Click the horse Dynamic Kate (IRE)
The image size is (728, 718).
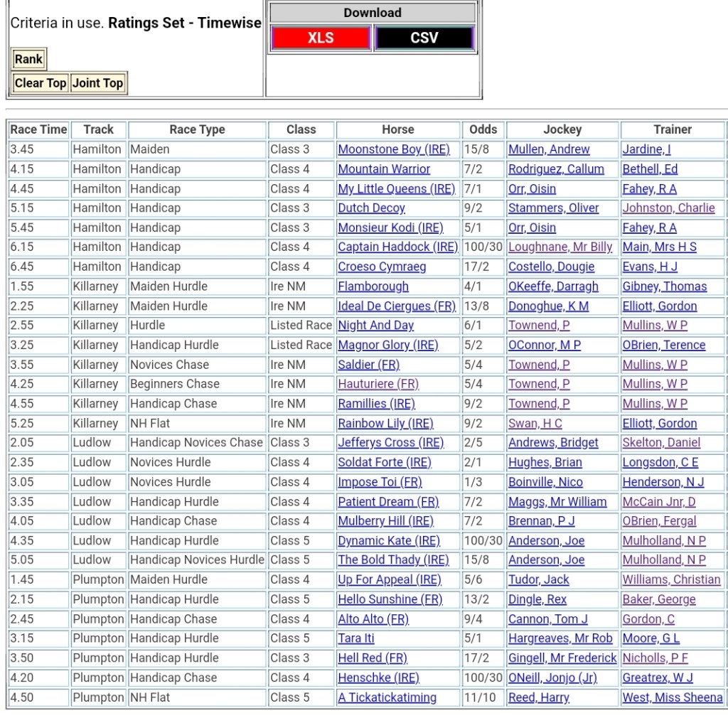(389, 541)
